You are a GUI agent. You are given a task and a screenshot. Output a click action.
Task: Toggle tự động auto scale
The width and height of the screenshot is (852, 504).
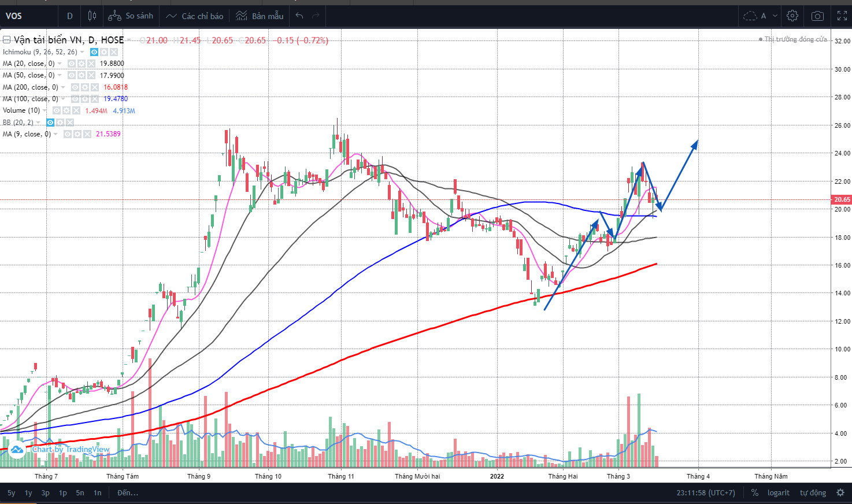tap(813, 493)
